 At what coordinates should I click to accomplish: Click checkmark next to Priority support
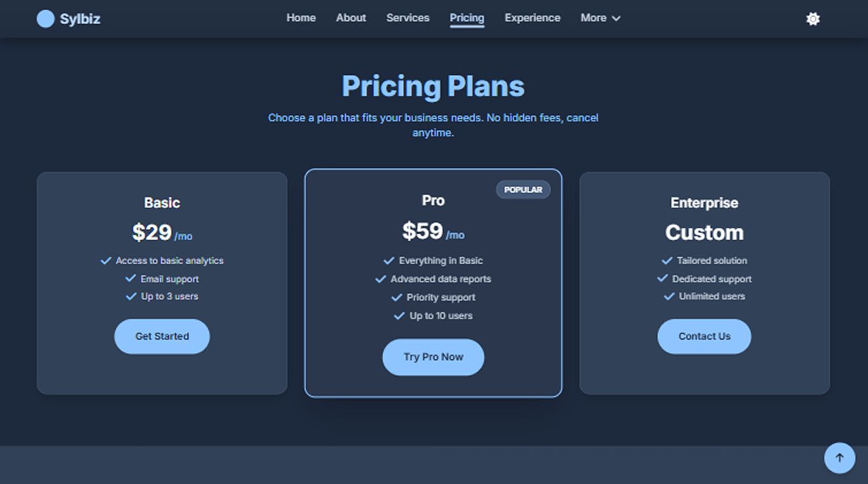click(397, 297)
